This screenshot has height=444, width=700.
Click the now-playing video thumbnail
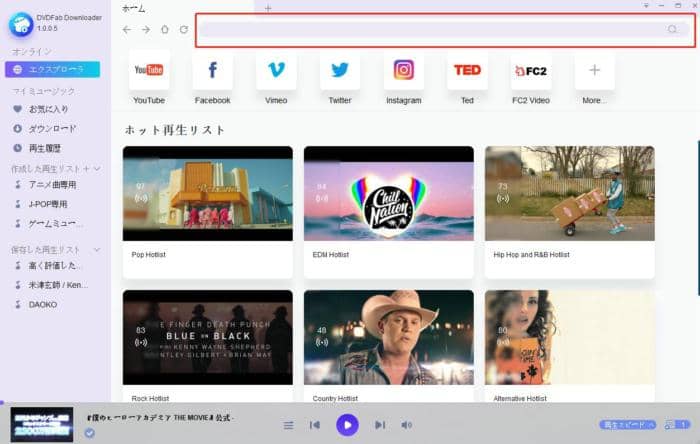pyautogui.click(x=42, y=424)
